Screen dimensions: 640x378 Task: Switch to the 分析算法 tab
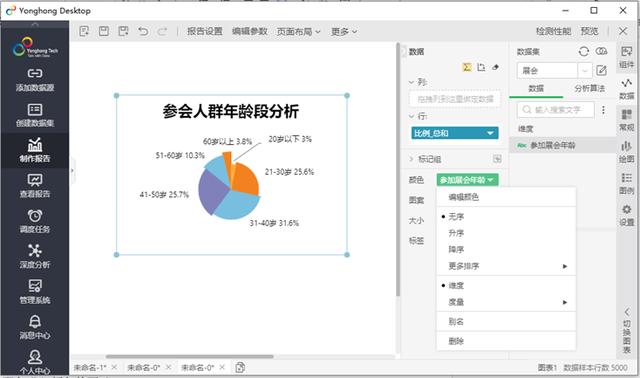click(589, 88)
